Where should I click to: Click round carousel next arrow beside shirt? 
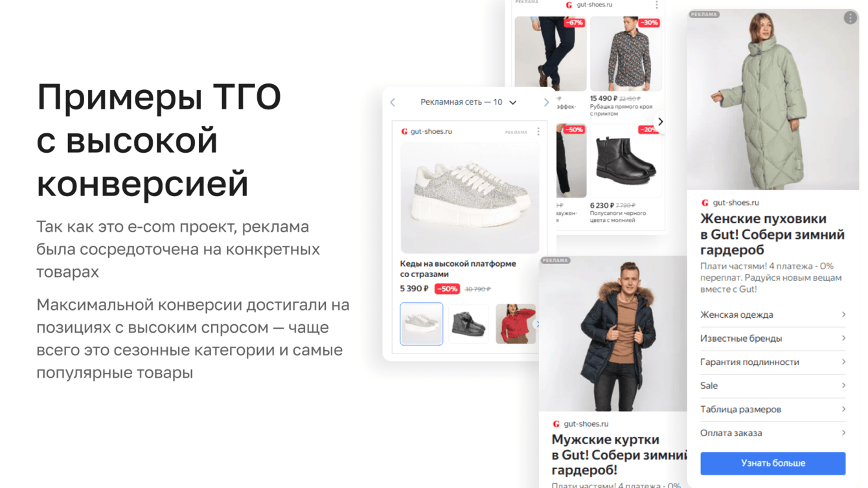pos(660,122)
